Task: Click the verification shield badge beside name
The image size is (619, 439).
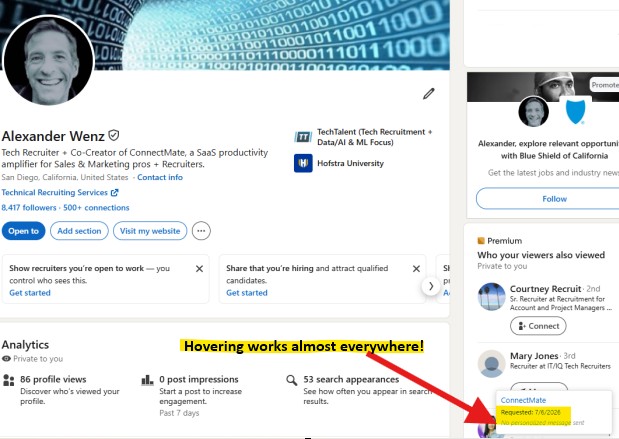Action: (x=114, y=135)
